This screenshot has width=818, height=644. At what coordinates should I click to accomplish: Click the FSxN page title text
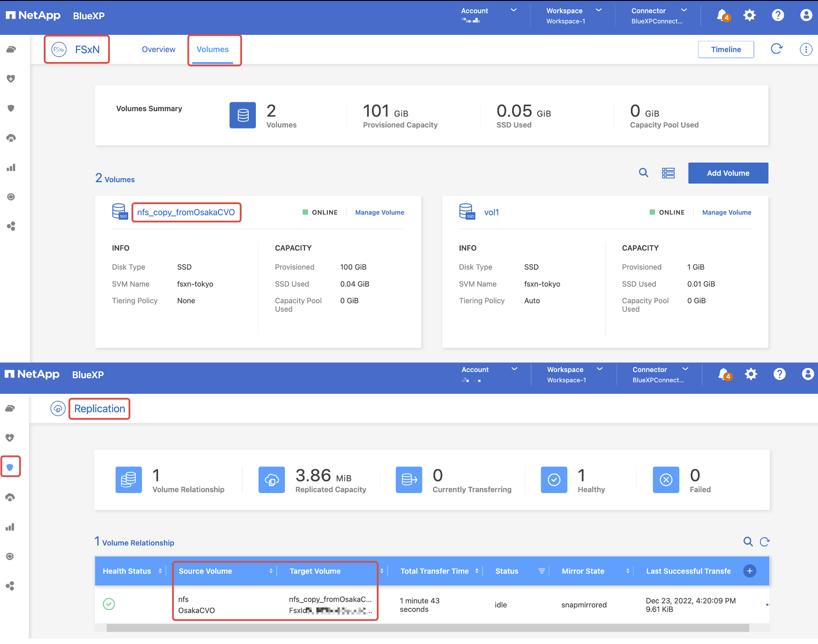pyautogui.click(x=88, y=50)
